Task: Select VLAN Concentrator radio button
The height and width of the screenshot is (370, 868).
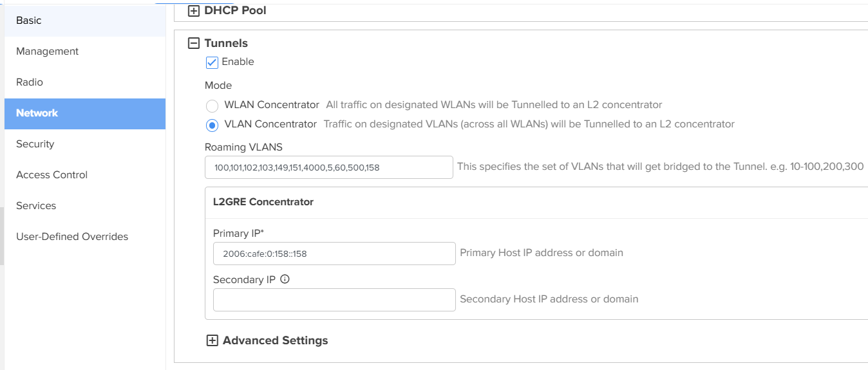Action: click(212, 125)
